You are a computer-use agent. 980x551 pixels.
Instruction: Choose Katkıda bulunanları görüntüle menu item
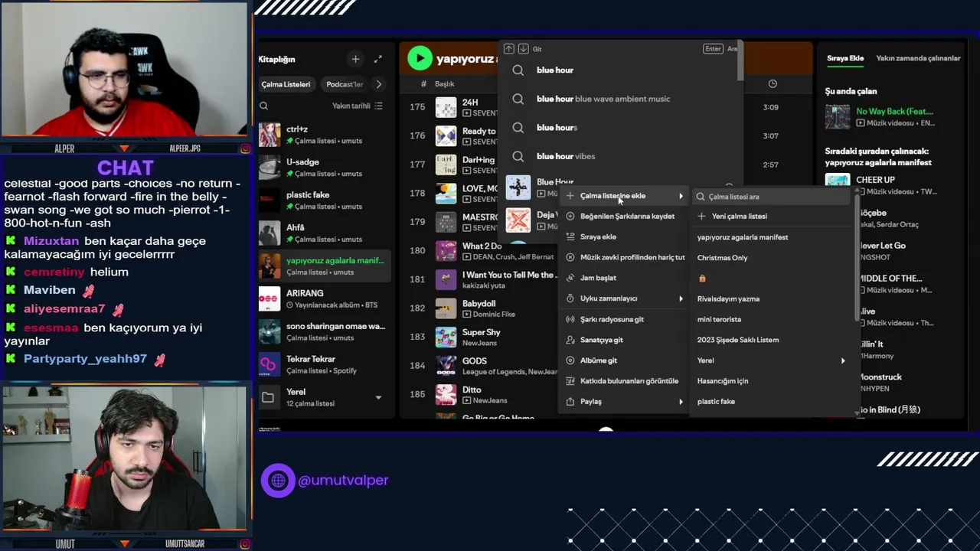coord(625,381)
